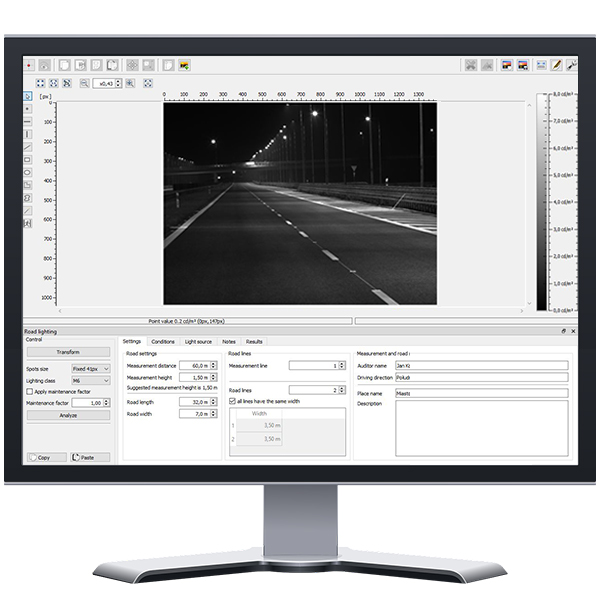600x600 pixels.
Task: Click the Measurement distance spinner arrows
Action: coord(213,366)
